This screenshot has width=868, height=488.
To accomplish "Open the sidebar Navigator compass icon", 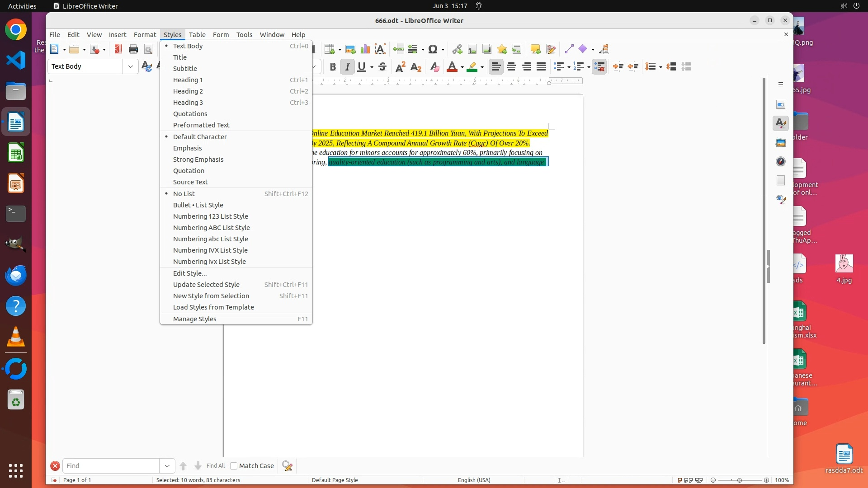I will 781,161.
